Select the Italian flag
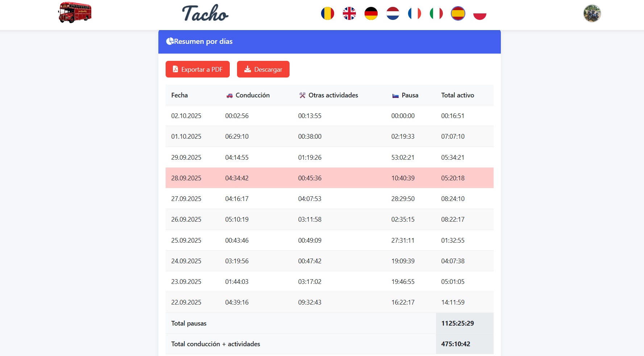The image size is (644, 356). click(436, 14)
